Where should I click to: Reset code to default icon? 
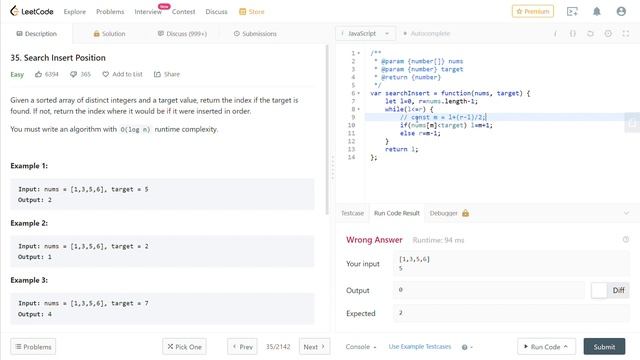[590, 34]
